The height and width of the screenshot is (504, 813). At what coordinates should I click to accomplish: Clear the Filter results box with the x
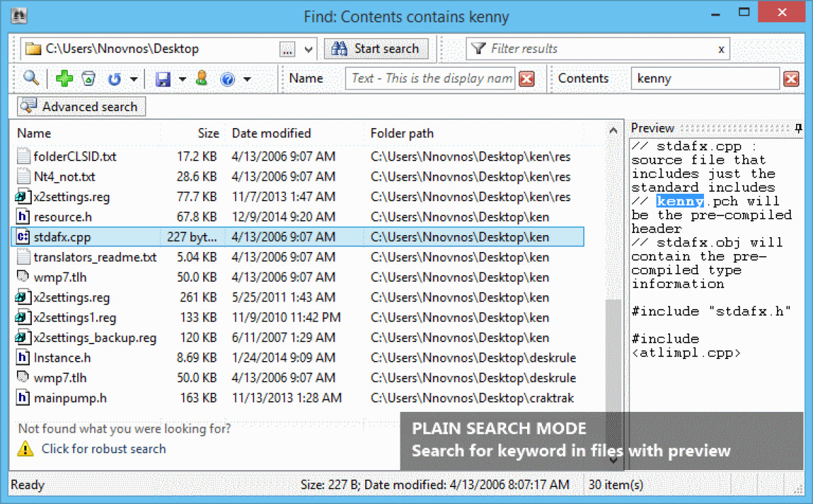(x=722, y=48)
